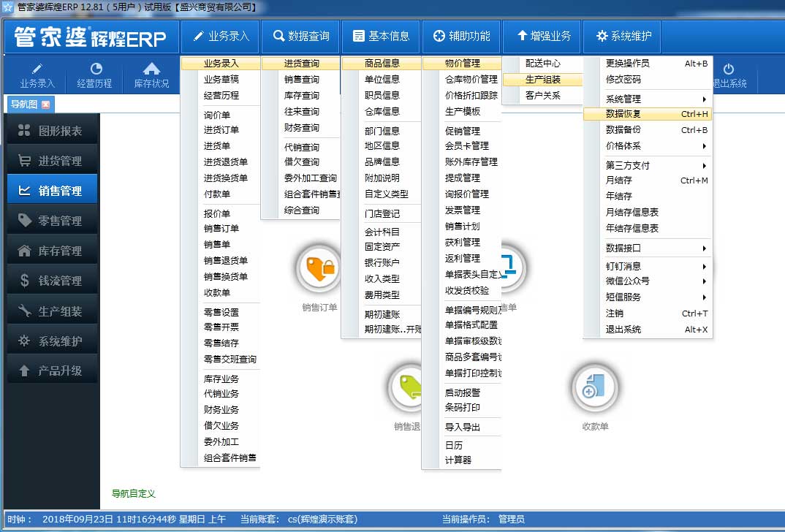Screen dimensions: 785x532
Task: Expand the 数据接口 submenu
Action: [x=648, y=248]
